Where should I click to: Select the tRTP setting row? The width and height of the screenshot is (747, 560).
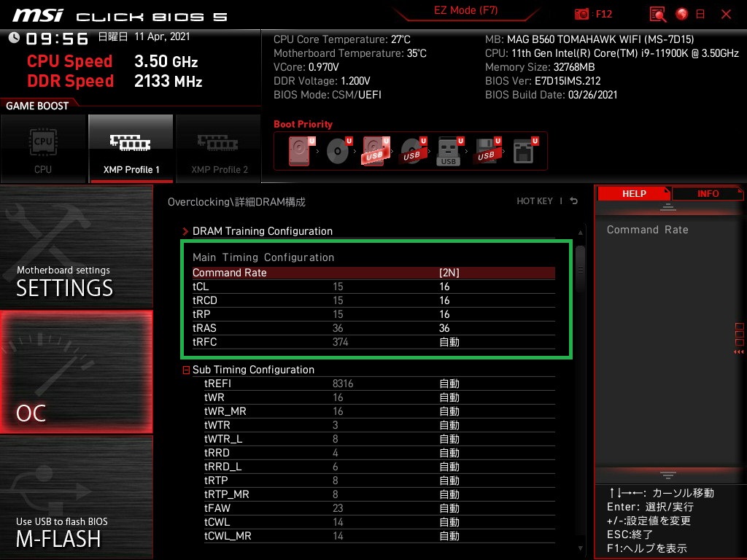tap(379, 481)
